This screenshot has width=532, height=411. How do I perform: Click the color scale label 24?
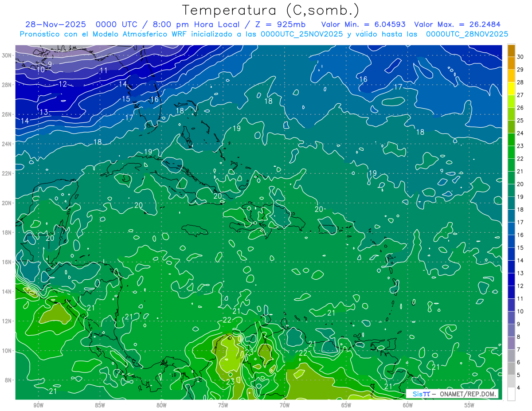pyautogui.click(x=520, y=133)
